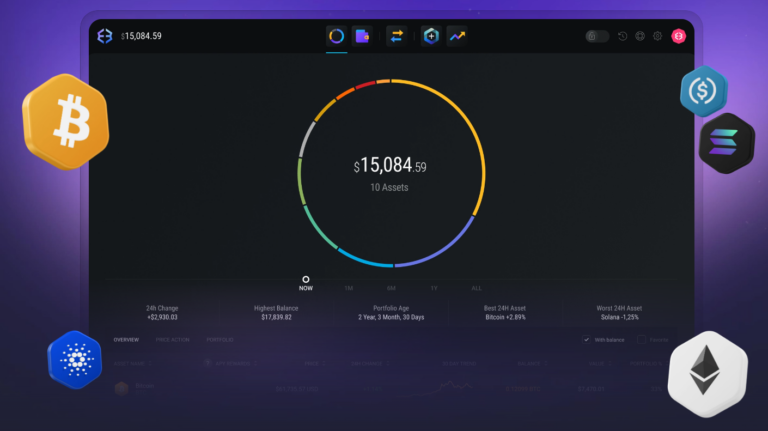Open the Portfolio ring tab icon
This screenshot has width=768, height=431.
point(336,36)
